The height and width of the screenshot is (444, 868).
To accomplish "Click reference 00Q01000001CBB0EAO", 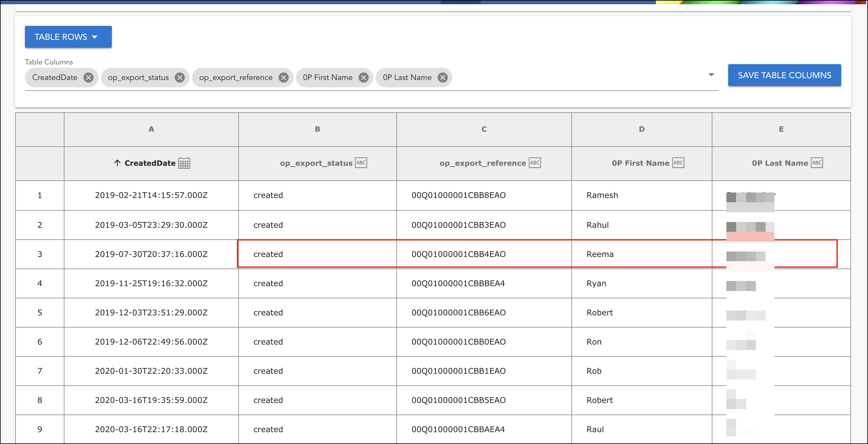I will point(459,342).
